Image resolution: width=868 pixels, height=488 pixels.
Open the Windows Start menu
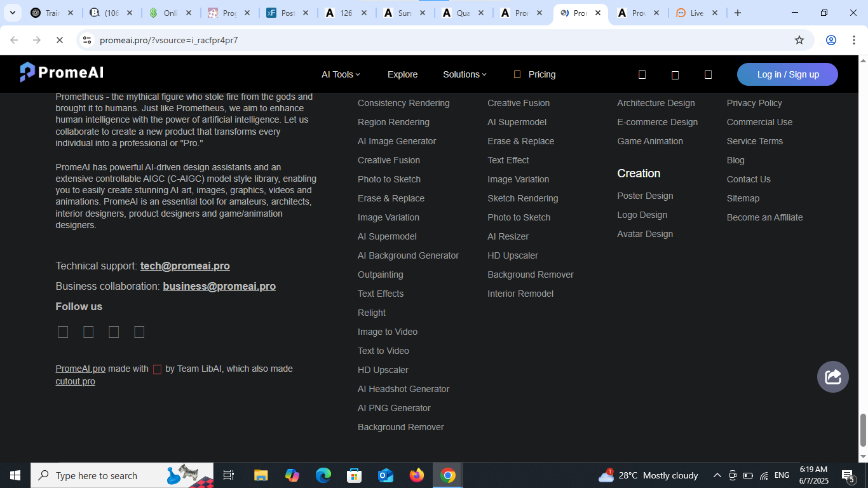coord(15,475)
